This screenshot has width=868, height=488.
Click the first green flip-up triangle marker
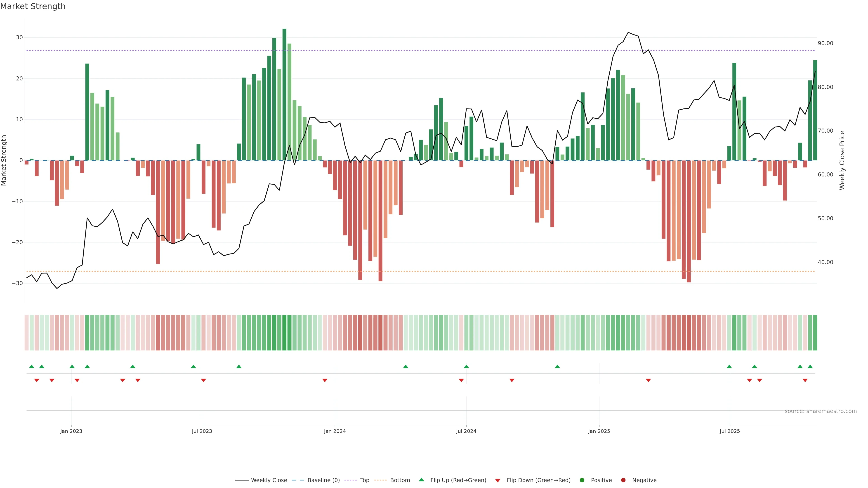point(32,366)
